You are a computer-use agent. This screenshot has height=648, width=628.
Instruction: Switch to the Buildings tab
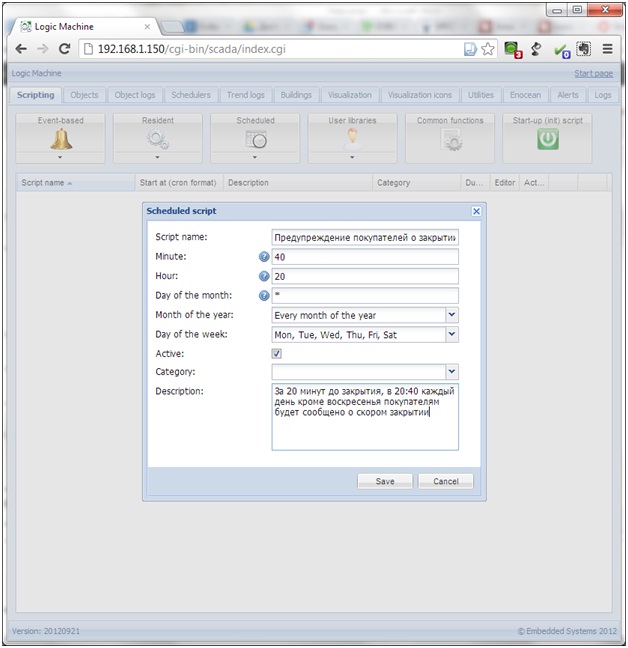coord(296,95)
